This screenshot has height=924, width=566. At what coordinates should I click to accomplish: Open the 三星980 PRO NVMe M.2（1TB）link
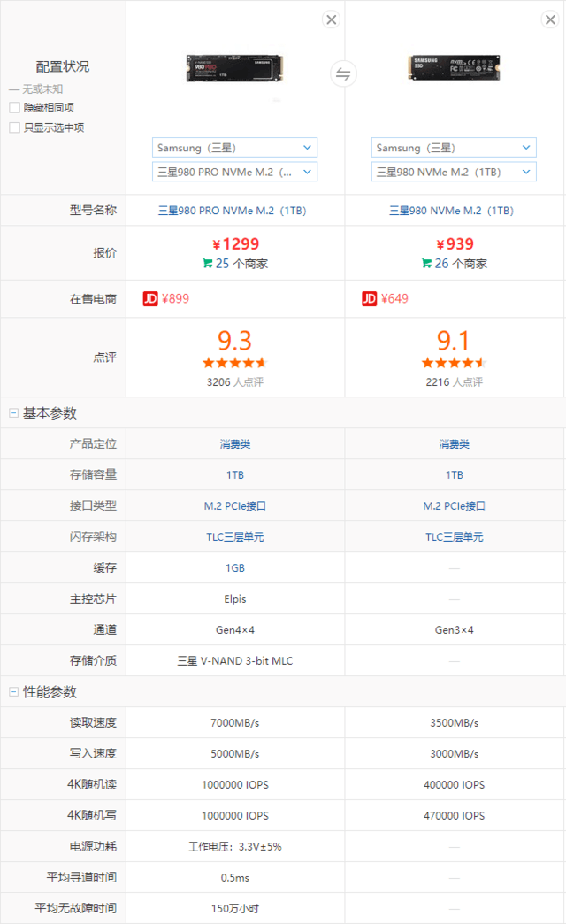tap(232, 211)
